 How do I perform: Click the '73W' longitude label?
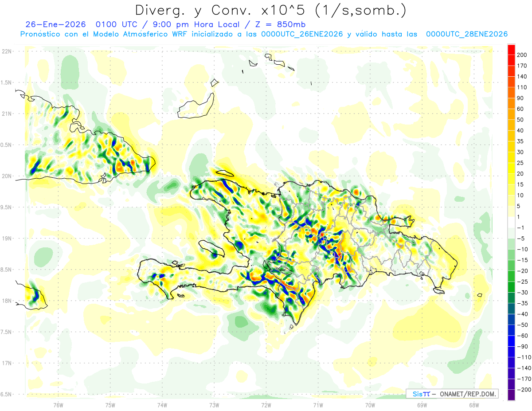(x=214, y=405)
